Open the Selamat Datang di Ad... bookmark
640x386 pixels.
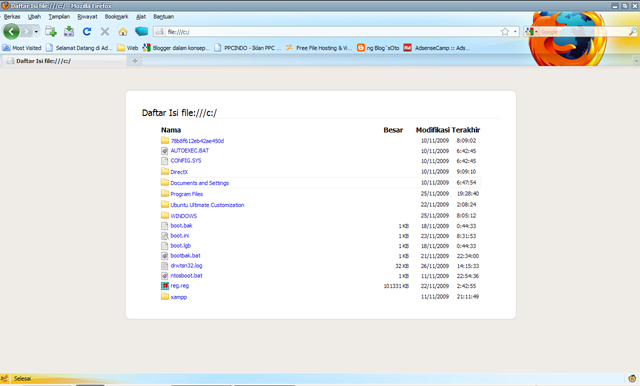coord(79,48)
